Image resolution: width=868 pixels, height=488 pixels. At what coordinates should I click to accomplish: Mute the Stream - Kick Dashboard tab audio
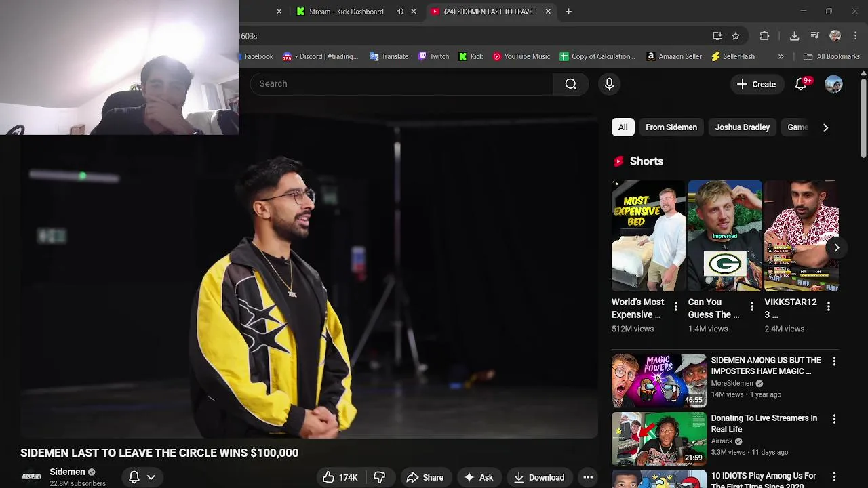[400, 12]
